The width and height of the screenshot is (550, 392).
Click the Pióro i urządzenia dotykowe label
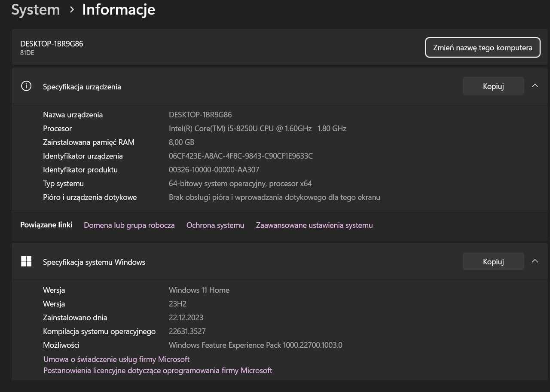(x=90, y=197)
